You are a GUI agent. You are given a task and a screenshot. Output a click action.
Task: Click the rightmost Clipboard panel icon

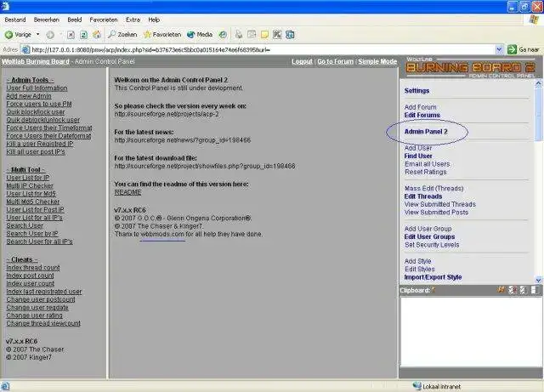(x=535, y=290)
